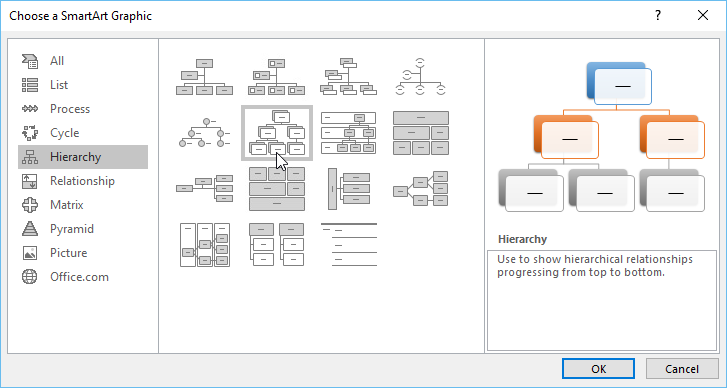Screen dimensions: 727x388
Task: Pick the Hierarchy List layout thumbnail
Action: [x=277, y=245]
